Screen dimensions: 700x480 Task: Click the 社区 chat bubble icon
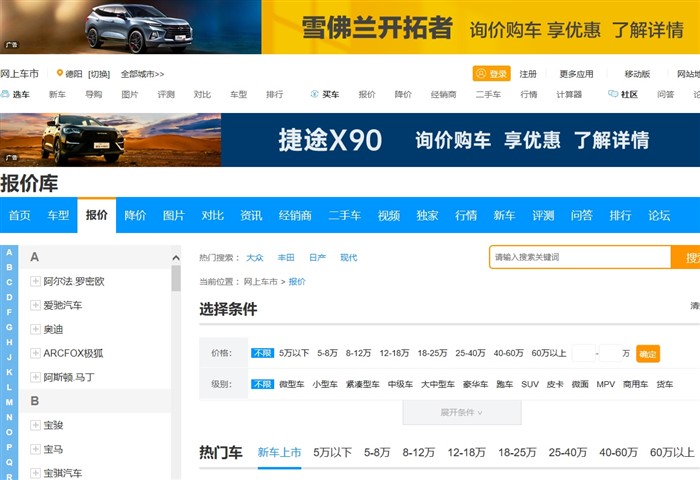(x=613, y=94)
